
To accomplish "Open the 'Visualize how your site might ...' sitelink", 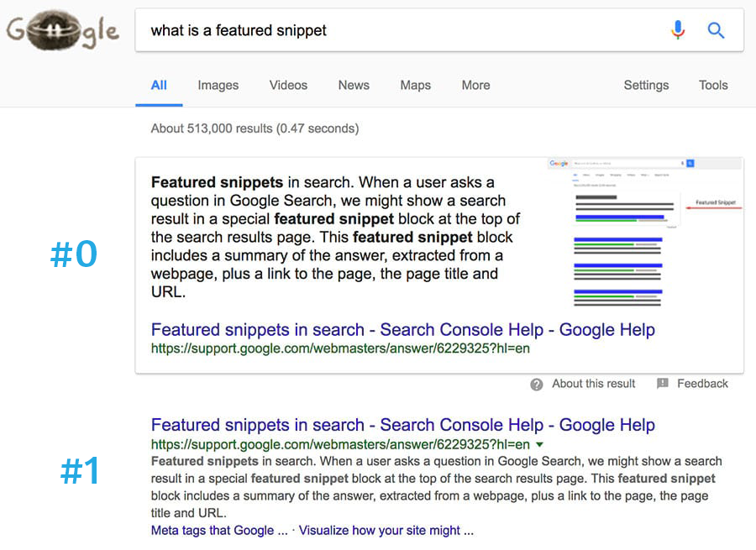I will [x=386, y=531].
